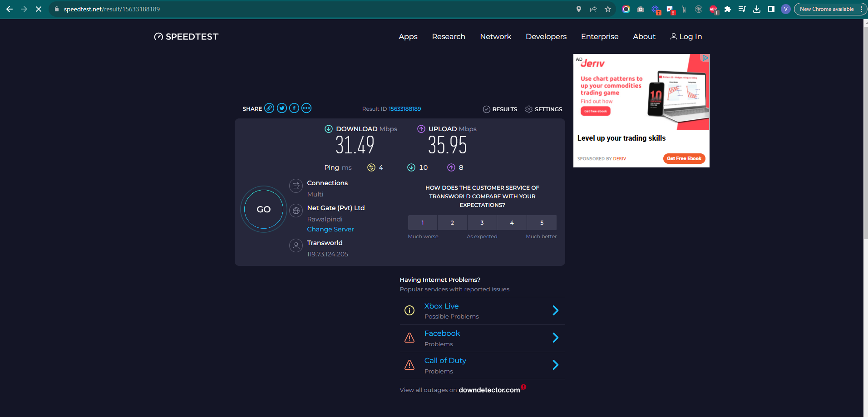Rate customer service 4
Viewport: 868px width, 417px height.
(x=512, y=223)
